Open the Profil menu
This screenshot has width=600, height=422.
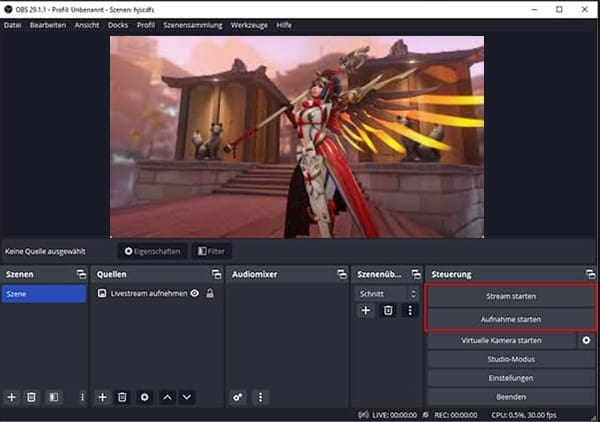pos(146,25)
